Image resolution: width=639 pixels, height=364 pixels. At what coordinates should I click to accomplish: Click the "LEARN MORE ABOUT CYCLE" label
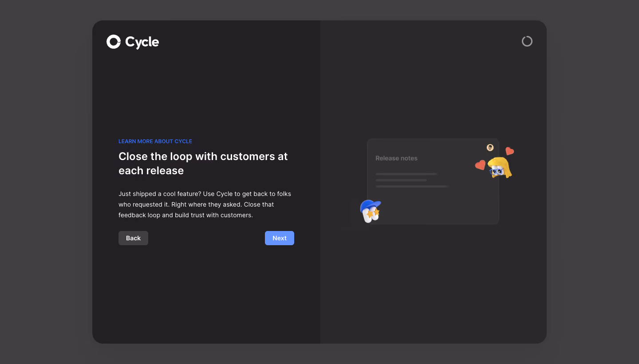pyautogui.click(x=155, y=141)
